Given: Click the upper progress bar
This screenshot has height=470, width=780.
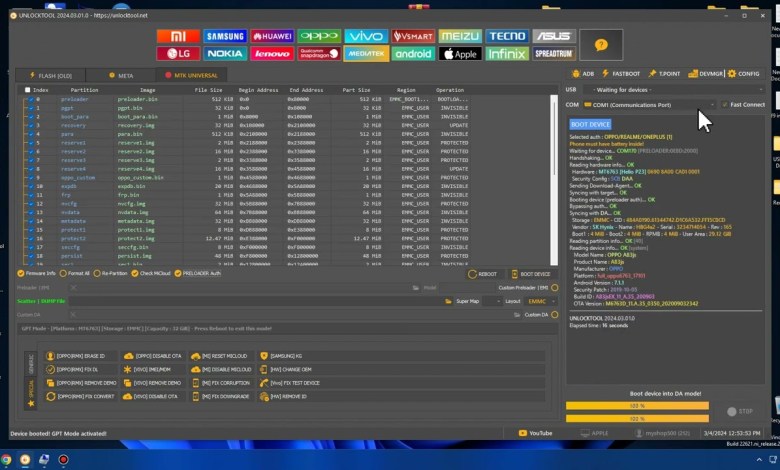Looking at the screenshot, I should 637,406.
